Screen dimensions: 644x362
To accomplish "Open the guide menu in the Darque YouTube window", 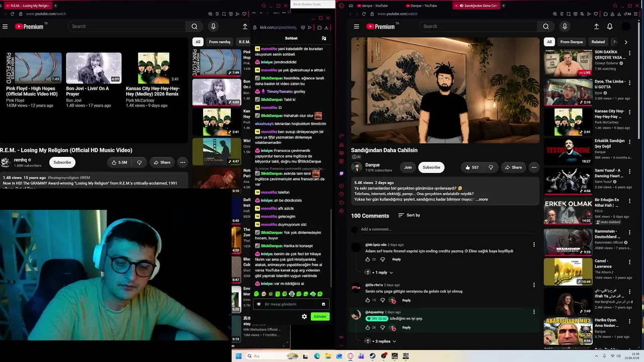I will pos(356,26).
